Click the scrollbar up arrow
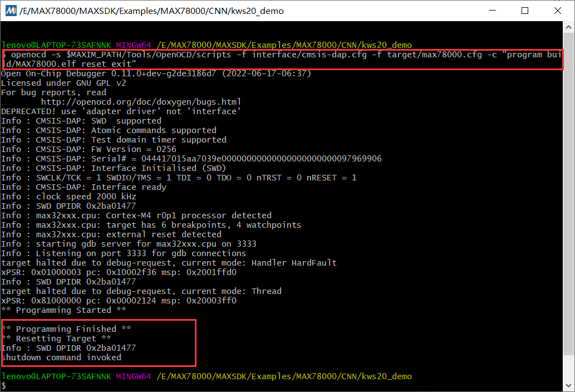The width and height of the screenshot is (575, 392). click(568, 27)
